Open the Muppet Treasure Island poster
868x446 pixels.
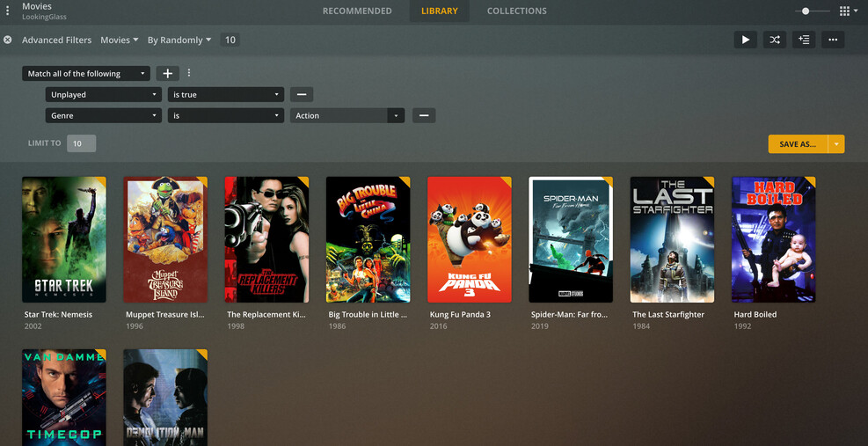(x=165, y=239)
